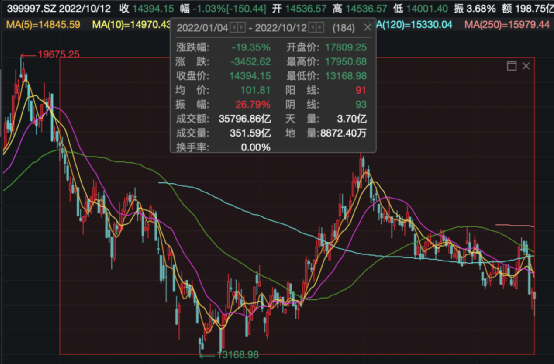Click the 开盘价 value 17809.25

(x=346, y=47)
